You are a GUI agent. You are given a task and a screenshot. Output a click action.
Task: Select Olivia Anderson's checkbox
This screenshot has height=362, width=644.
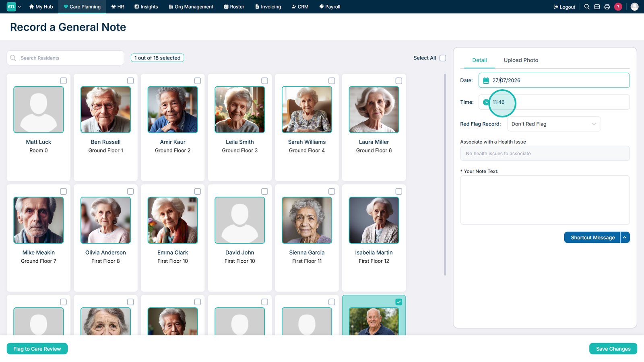pyautogui.click(x=130, y=191)
